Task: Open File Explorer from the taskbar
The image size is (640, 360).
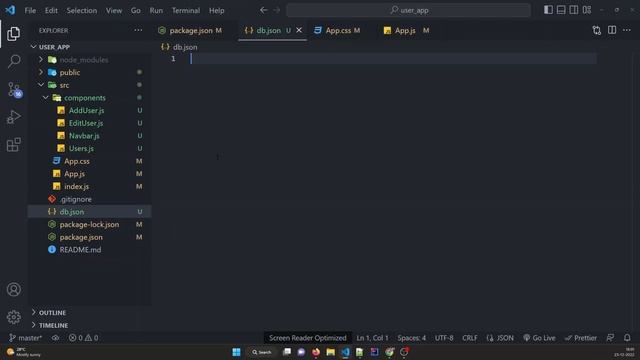Action: 331,352
